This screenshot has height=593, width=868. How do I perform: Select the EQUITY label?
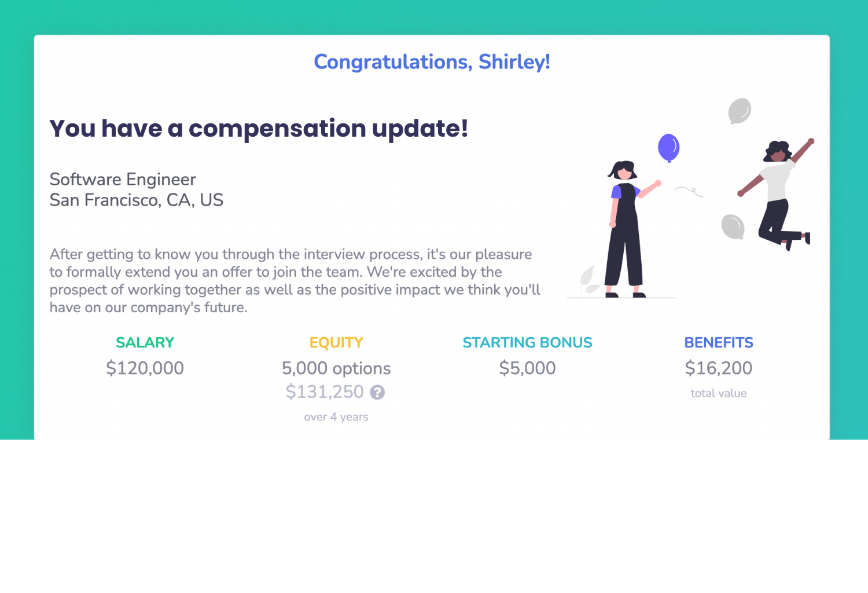click(x=336, y=343)
